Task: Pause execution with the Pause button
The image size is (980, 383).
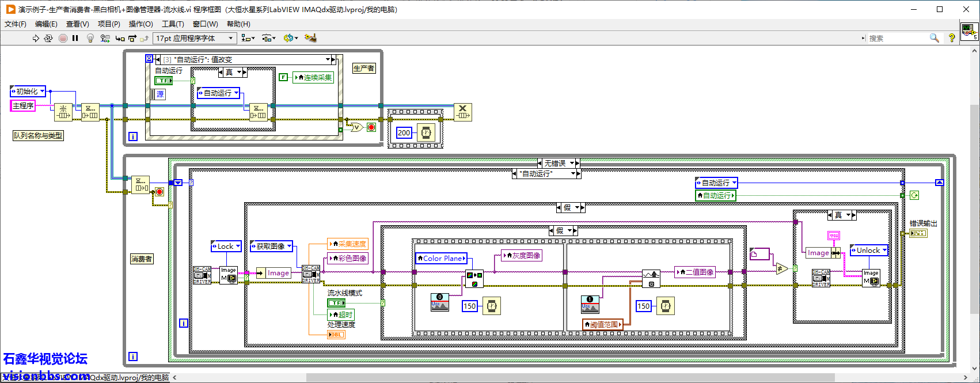Action: pyautogui.click(x=75, y=38)
